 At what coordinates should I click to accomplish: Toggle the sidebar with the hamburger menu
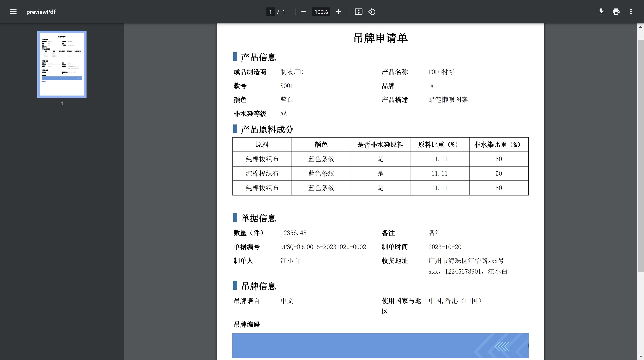[13, 12]
